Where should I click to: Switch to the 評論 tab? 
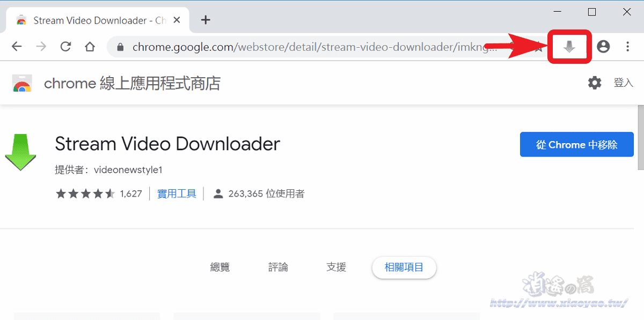278,267
